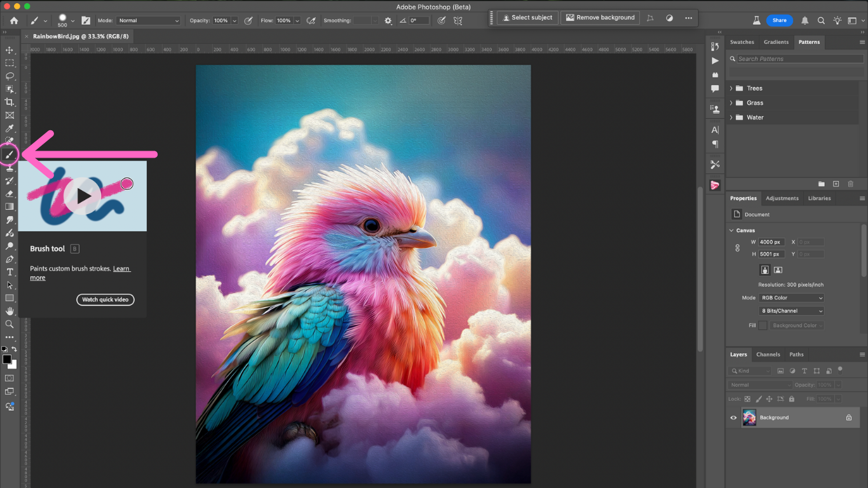Select the Eyedropper tool
Viewport: 868px width, 488px height.
tap(10, 128)
